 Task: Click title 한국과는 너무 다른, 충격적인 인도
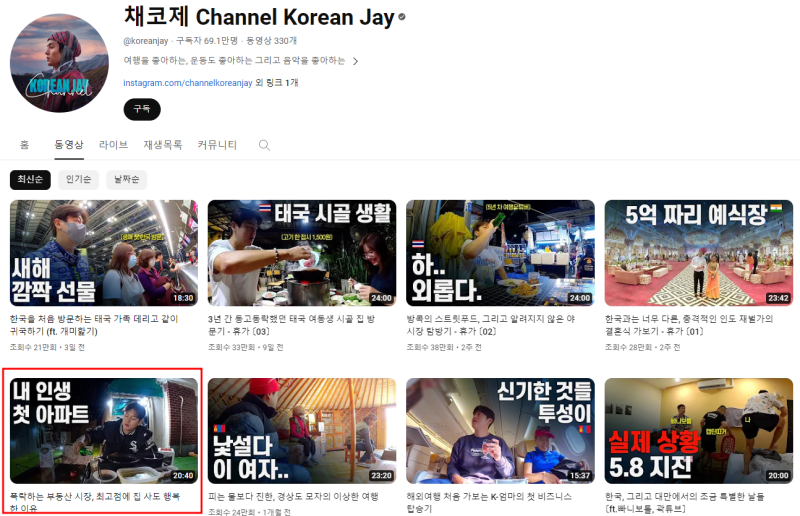(689, 325)
